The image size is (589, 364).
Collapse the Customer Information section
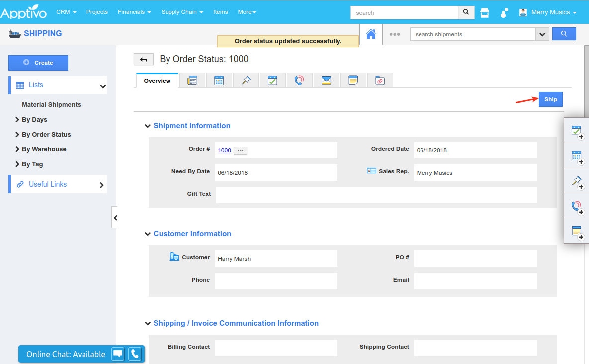click(148, 234)
